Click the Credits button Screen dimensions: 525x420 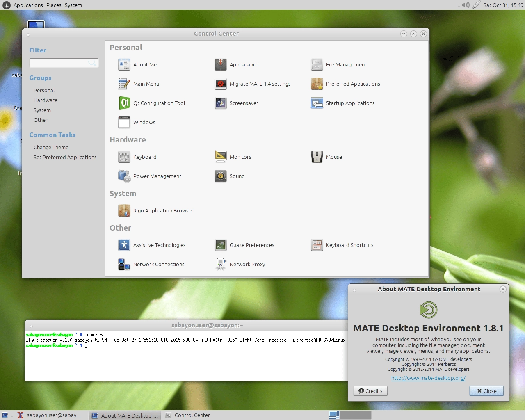pos(370,391)
